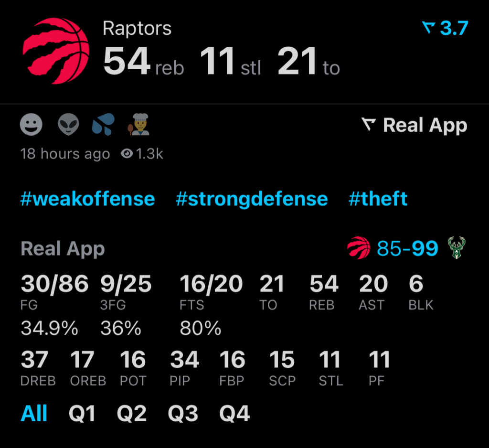Tap the large Raptors team logo
489x448 pixels.
(56, 50)
